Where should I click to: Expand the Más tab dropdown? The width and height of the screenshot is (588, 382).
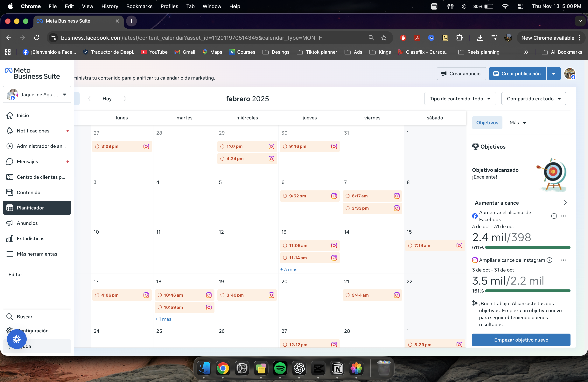pos(518,123)
